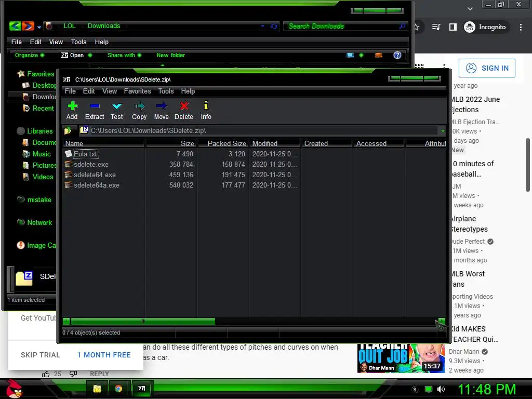Open 7-Zip Edit menu
532x399 pixels.
(89, 91)
